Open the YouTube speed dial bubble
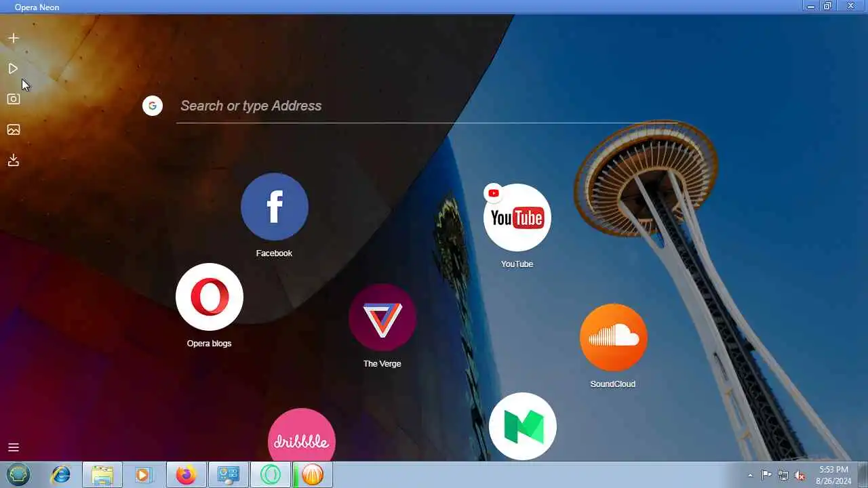This screenshot has height=488, width=868. point(517,218)
